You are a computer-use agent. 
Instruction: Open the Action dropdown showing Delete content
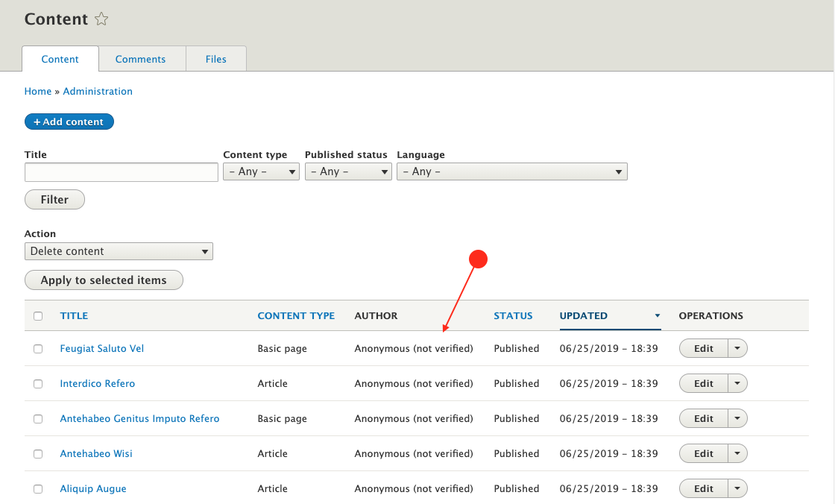(119, 251)
